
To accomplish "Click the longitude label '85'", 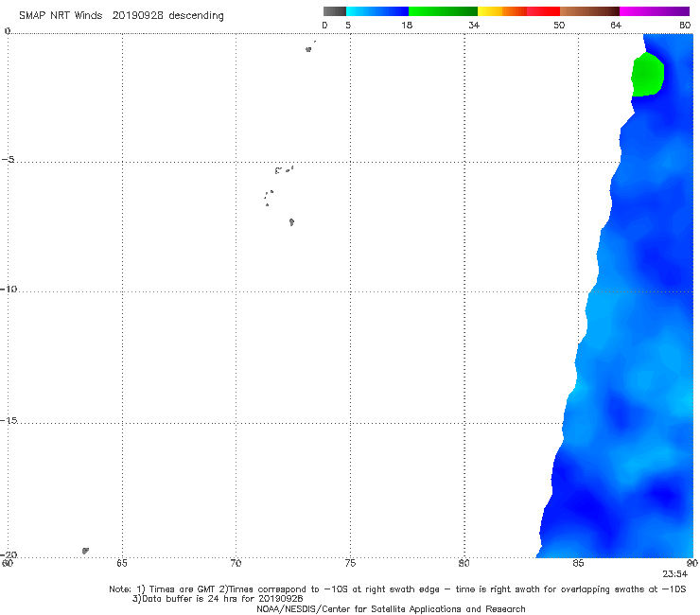I will pos(578,564).
